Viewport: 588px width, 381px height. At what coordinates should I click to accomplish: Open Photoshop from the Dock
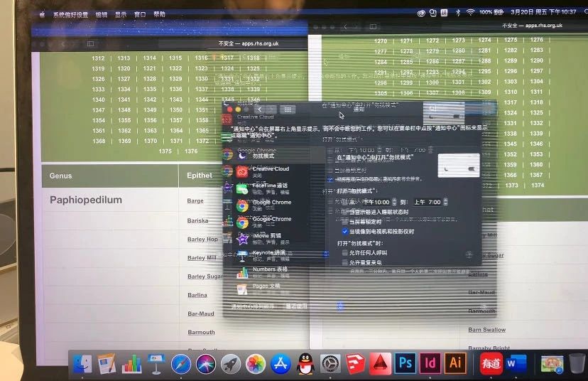click(405, 363)
